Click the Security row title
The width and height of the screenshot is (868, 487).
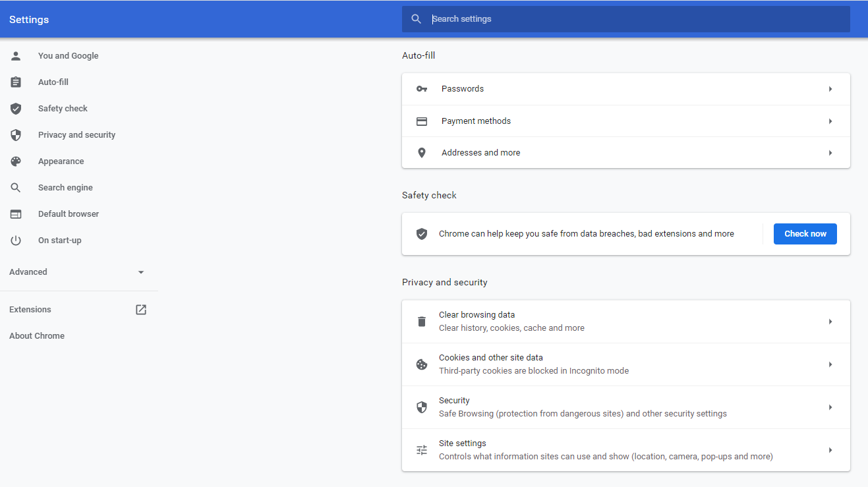coord(454,401)
